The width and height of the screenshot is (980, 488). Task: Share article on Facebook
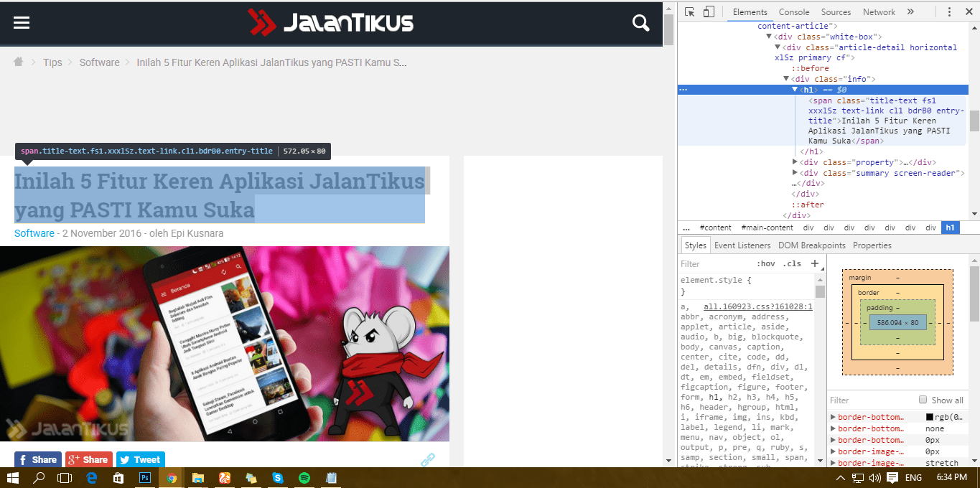coord(38,460)
